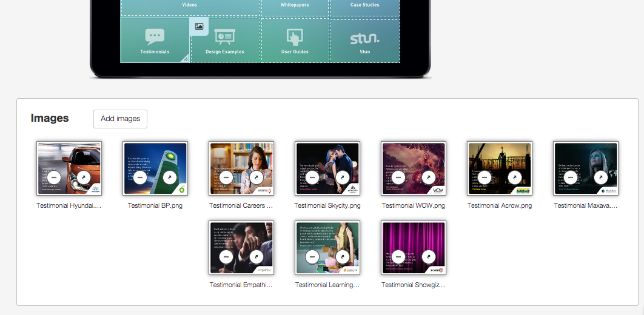Open Testimonial Careers image via arrow icon
644x315 pixels.
pyautogui.click(x=257, y=177)
